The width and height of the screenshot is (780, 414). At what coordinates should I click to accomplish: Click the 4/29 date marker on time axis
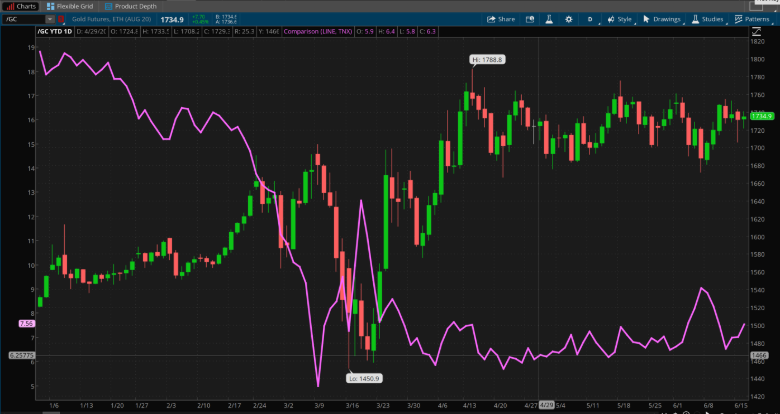pos(547,405)
